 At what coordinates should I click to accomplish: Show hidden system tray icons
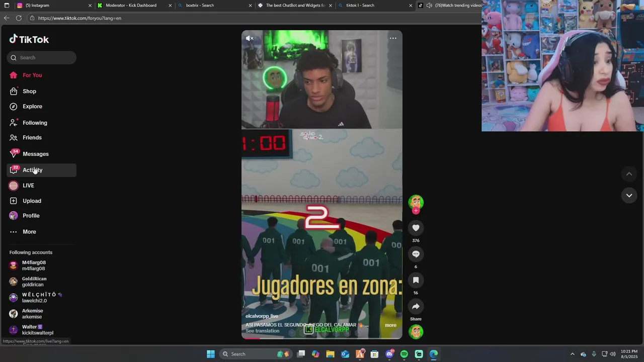click(x=572, y=354)
